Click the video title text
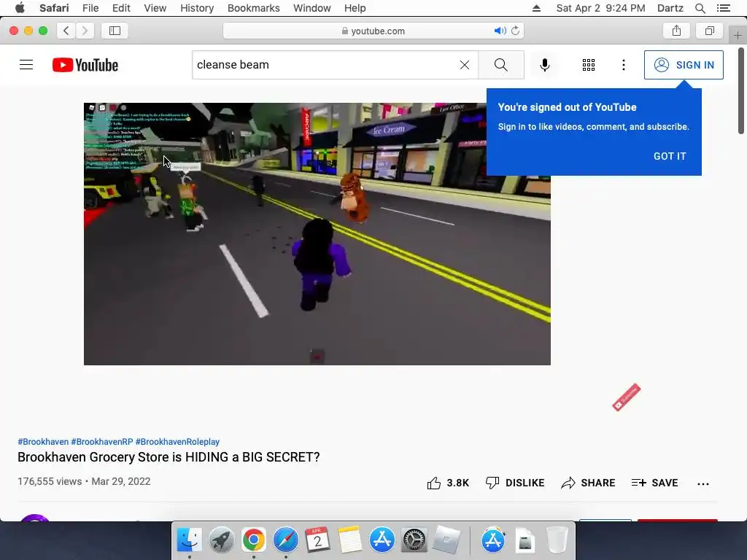The image size is (747, 560). click(x=169, y=457)
